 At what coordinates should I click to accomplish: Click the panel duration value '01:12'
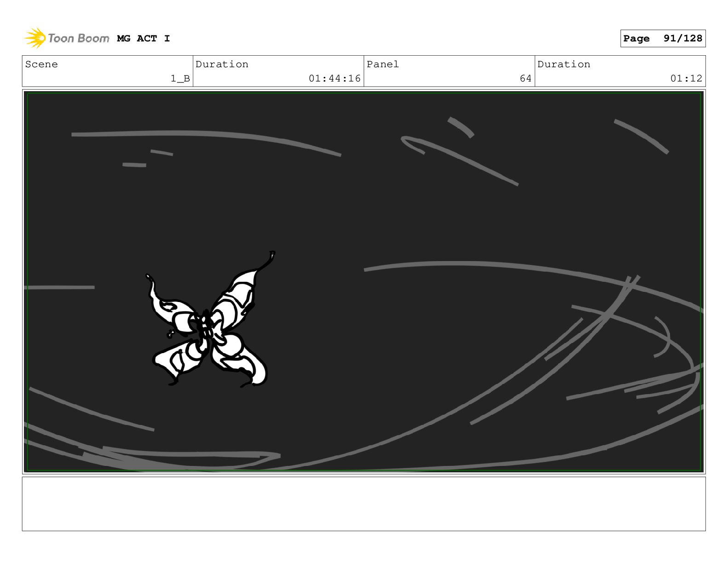(686, 79)
